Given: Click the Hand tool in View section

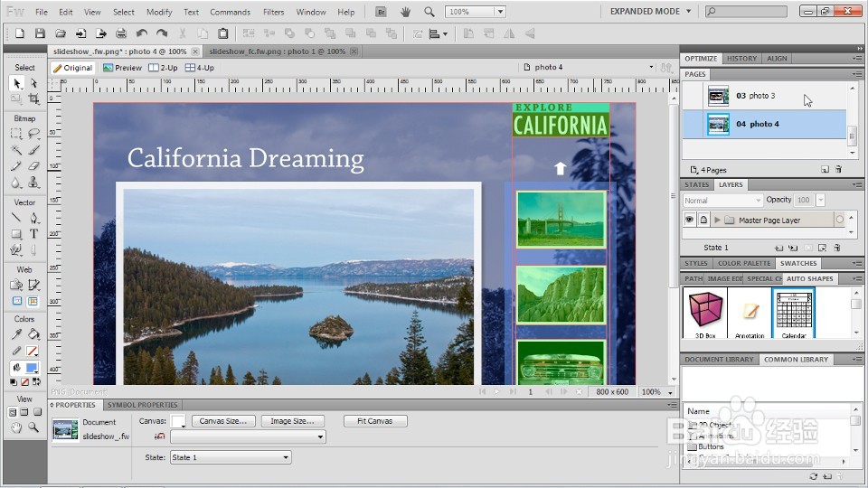Looking at the screenshot, I should click(x=16, y=427).
